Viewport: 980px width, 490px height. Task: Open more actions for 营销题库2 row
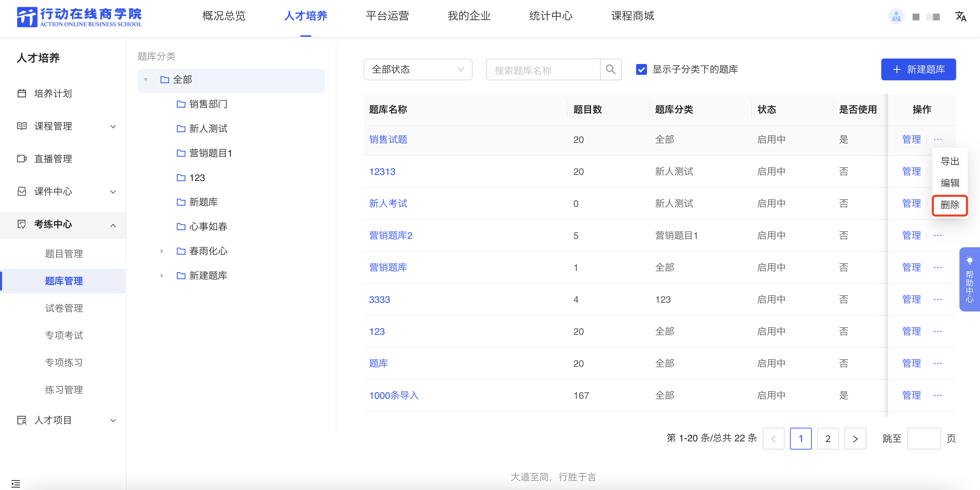point(937,235)
